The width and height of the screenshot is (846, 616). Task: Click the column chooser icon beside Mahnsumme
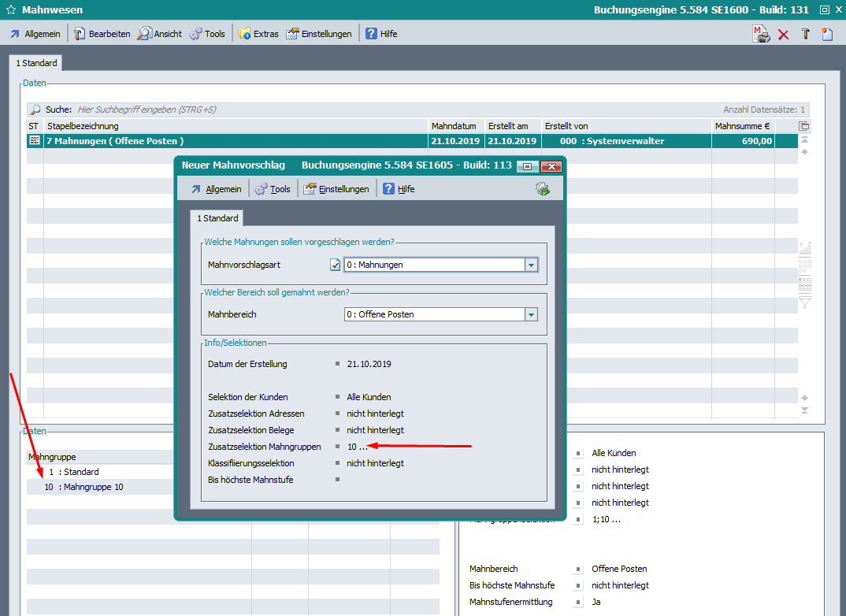[x=803, y=126]
